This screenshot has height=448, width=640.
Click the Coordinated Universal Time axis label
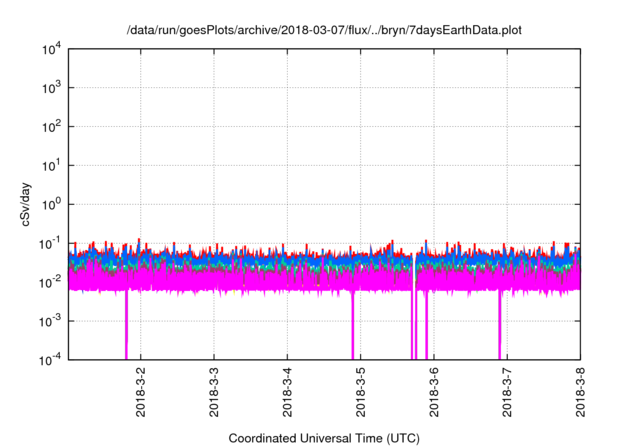coord(324,438)
